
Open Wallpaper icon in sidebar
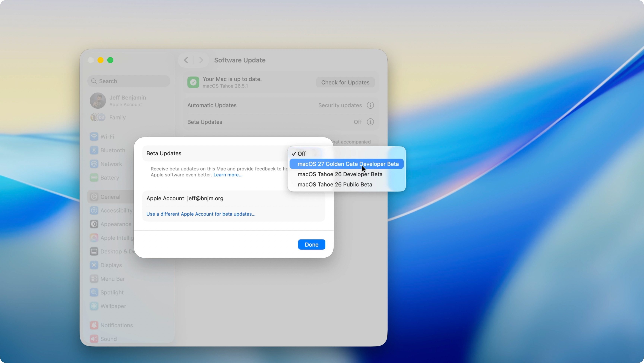[x=94, y=306]
